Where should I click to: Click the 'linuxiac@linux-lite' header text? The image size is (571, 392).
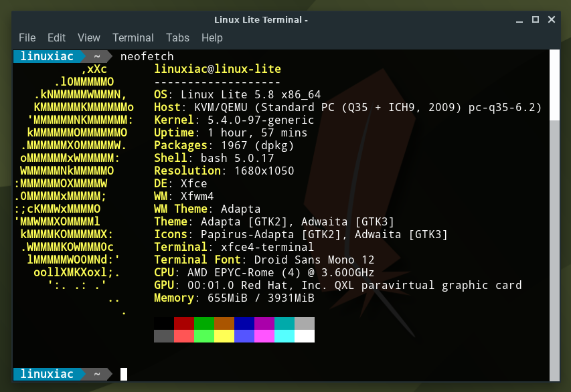click(218, 69)
